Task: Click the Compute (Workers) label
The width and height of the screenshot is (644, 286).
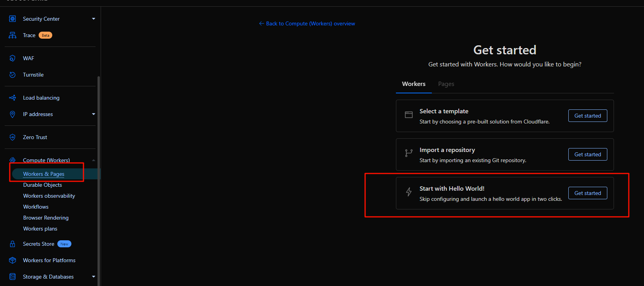Action: pos(46,160)
